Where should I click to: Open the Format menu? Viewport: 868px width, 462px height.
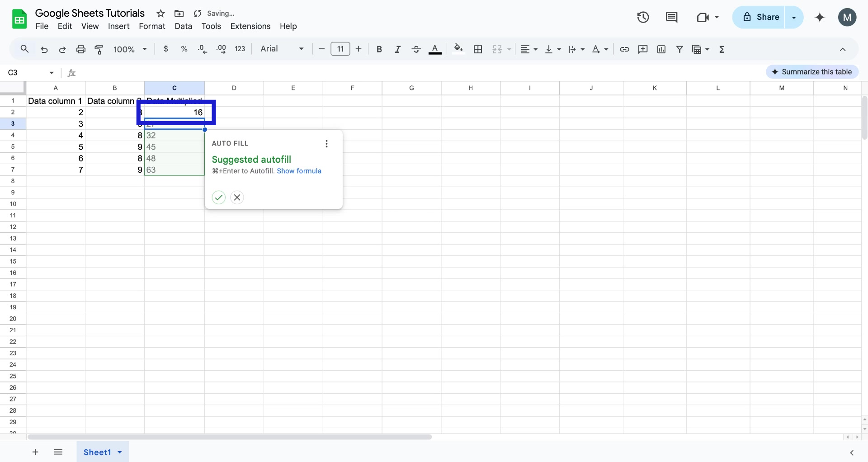pyautogui.click(x=152, y=26)
